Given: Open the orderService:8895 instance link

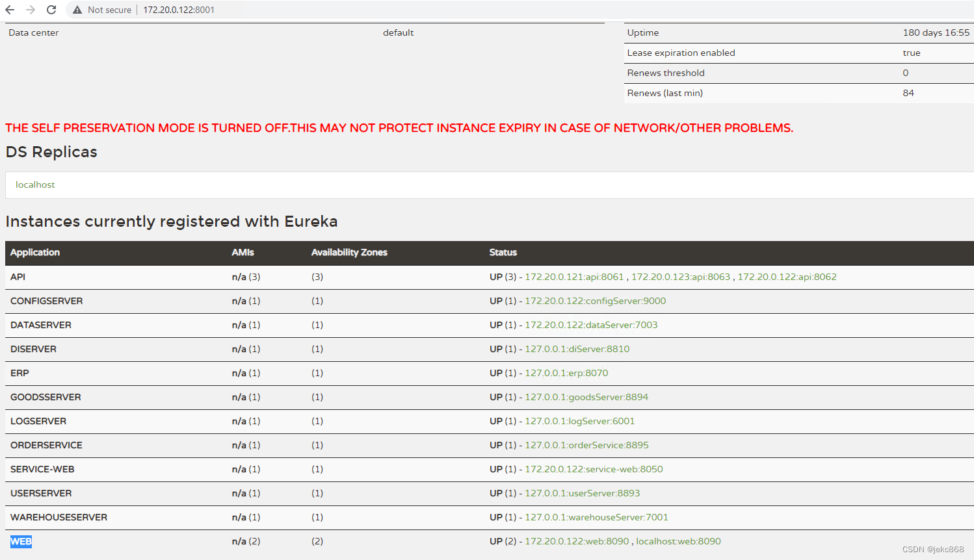Looking at the screenshot, I should (586, 445).
